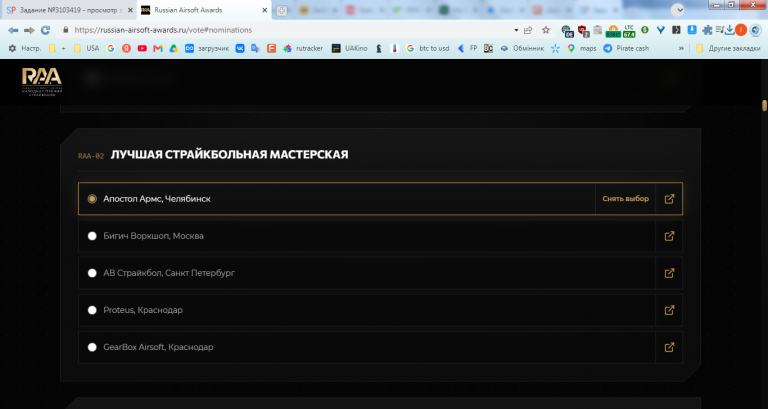Open the green dollar extension icon
Image resolution: width=768 pixels, height=409 pixels.
point(645,30)
